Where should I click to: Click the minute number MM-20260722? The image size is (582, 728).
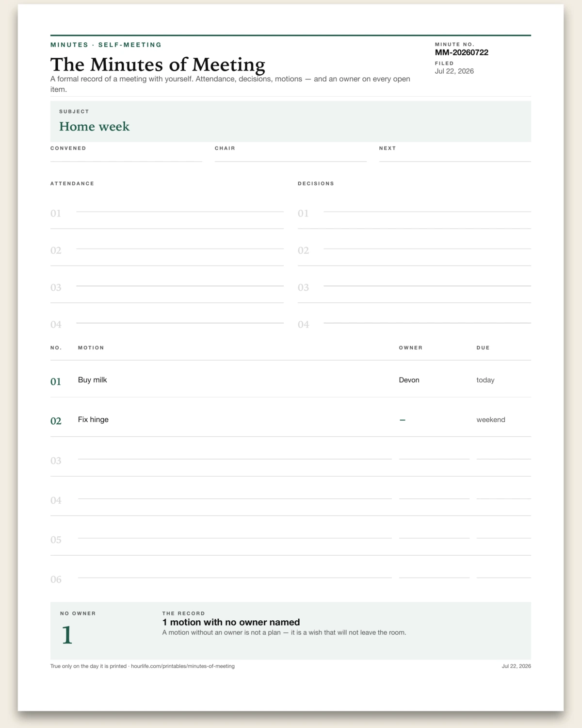click(461, 52)
